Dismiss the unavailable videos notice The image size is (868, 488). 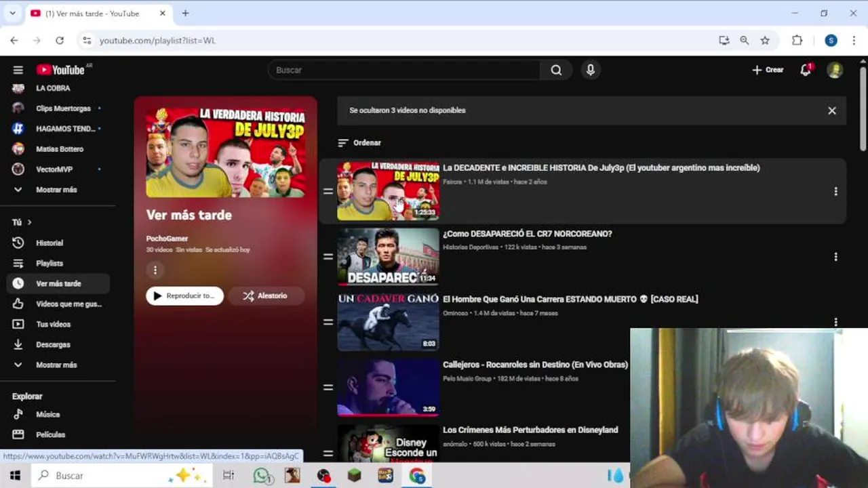pyautogui.click(x=832, y=110)
